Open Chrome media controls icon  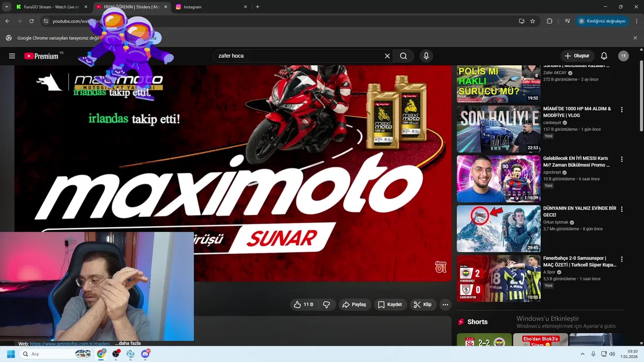(568, 21)
